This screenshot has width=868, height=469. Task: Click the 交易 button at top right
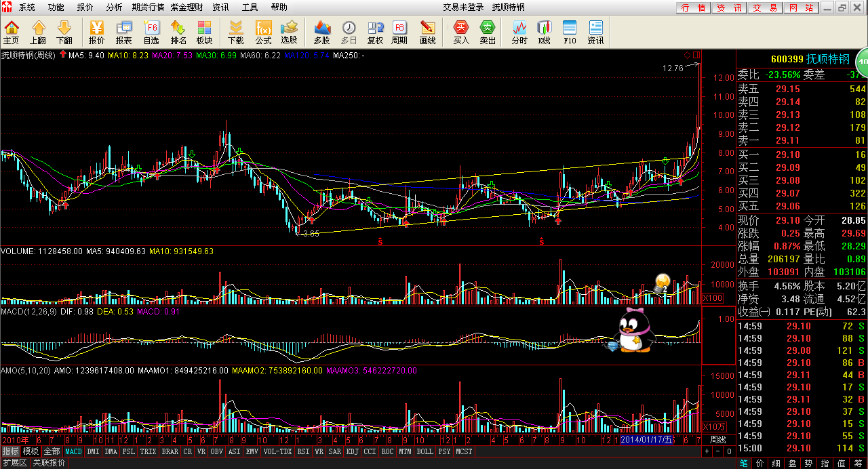[764, 7]
